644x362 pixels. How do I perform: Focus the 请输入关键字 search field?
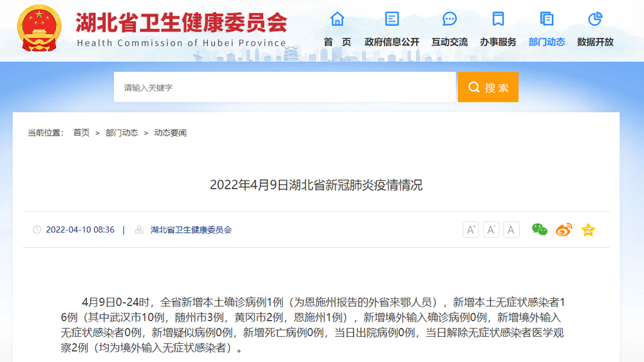point(284,87)
